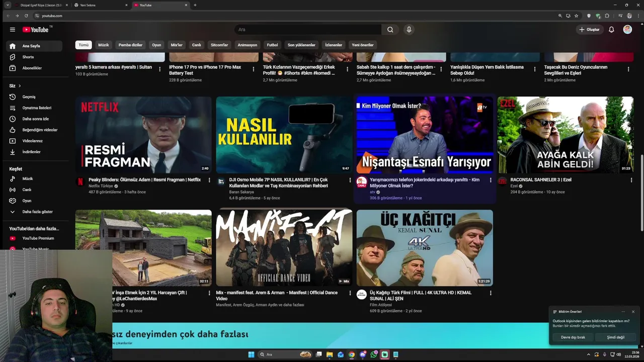Bookmark this page with star icon
The height and width of the screenshot is (362, 644).
(x=577, y=16)
